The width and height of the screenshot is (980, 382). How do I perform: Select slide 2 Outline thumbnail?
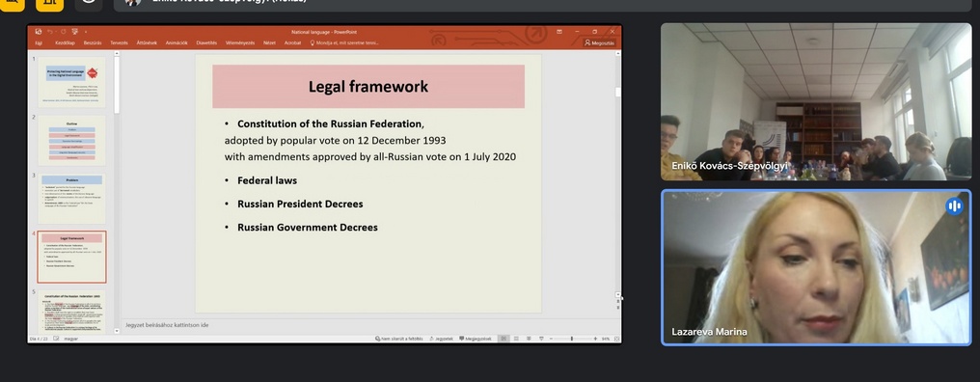coord(72,140)
